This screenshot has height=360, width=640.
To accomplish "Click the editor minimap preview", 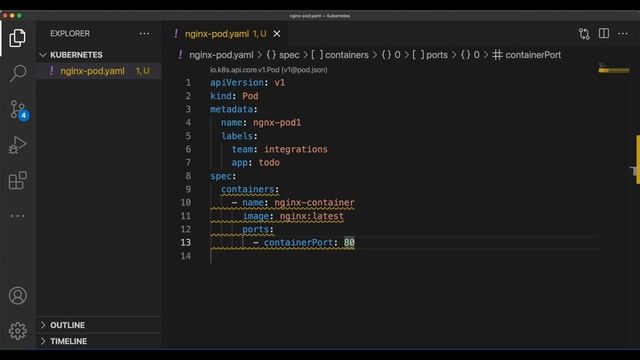I will click(x=614, y=70).
